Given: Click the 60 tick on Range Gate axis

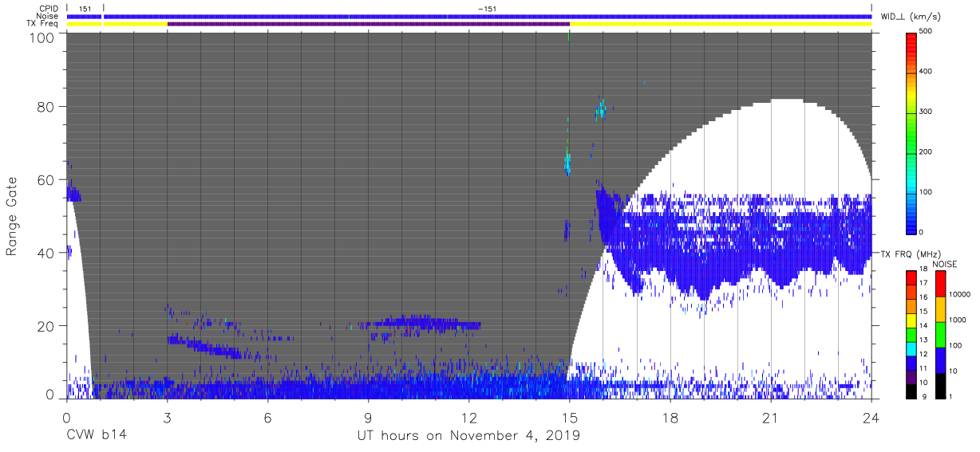Looking at the screenshot, I should click(x=47, y=179).
